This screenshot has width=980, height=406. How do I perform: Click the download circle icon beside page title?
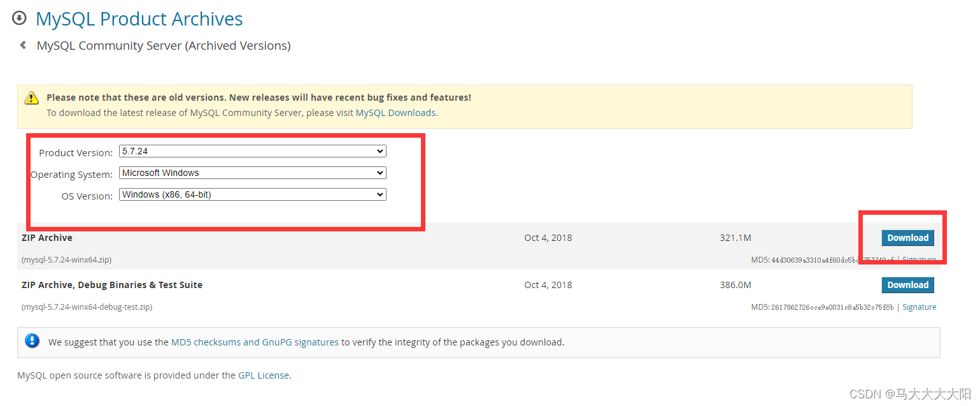point(19,18)
